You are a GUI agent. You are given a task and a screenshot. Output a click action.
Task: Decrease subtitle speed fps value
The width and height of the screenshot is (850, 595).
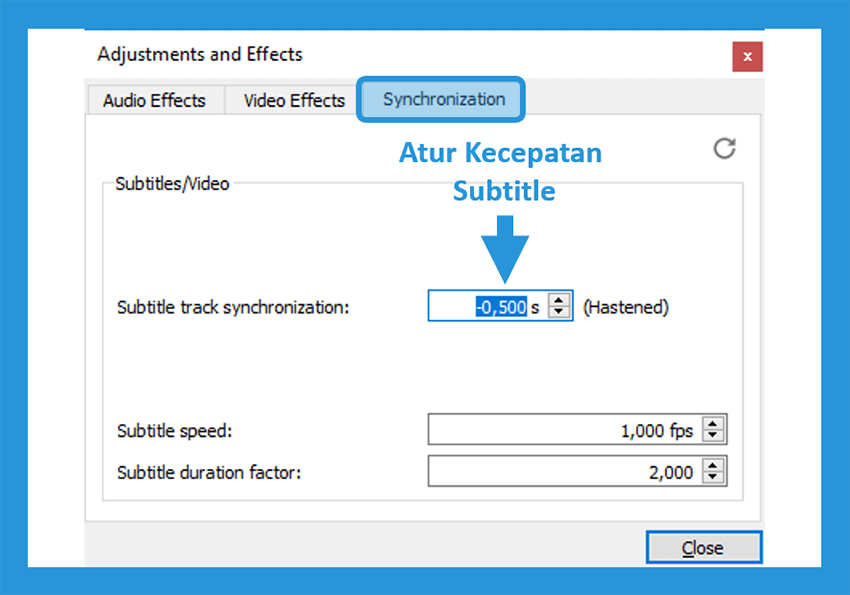(713, 436)
